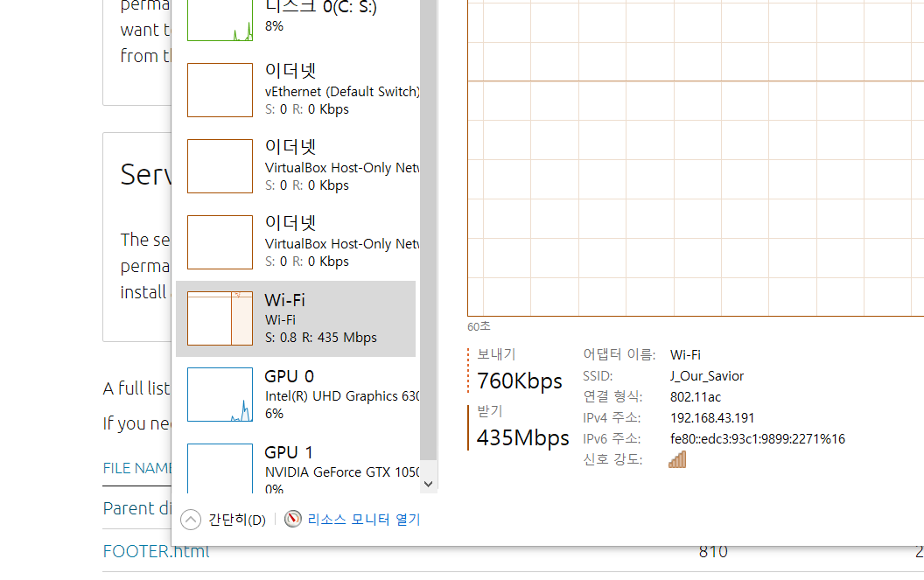Open the 리소스 모니터 열기 link
924x580 pixels.
(x=364, y=520)
